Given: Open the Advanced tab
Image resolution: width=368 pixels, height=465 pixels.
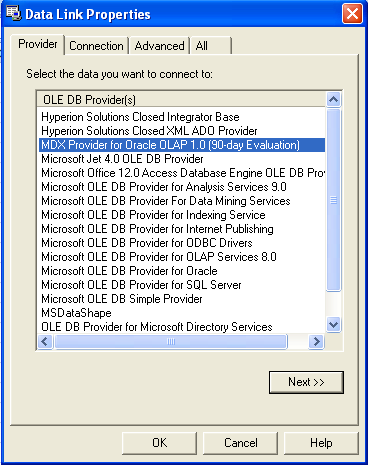Looking at the screenshot, I should (x=159, y=46).
